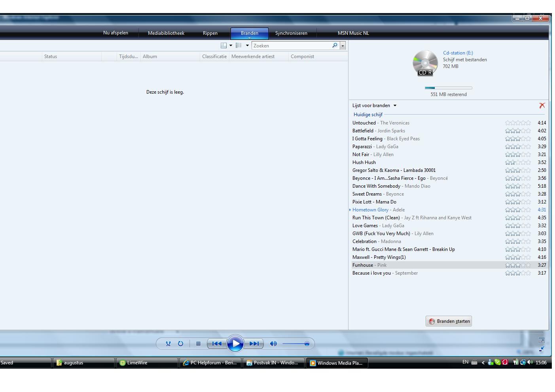Open Postvak IN Windows Mail taskbar button
The width and height of the screenshot is (555, 392).
click(x=273, y=363)
